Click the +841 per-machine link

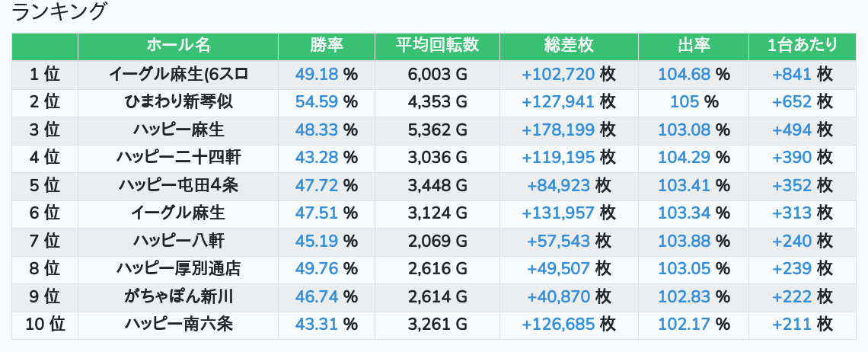pyautogui.click(x=792, y=74)
